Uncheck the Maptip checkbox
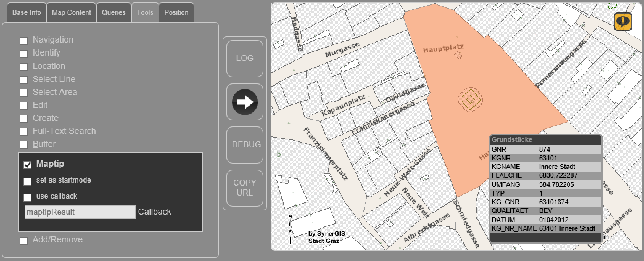 (28, 165)
